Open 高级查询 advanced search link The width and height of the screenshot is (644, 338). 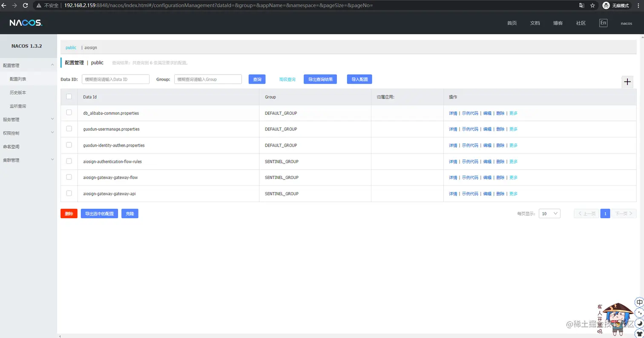click(x=287, y=80)
